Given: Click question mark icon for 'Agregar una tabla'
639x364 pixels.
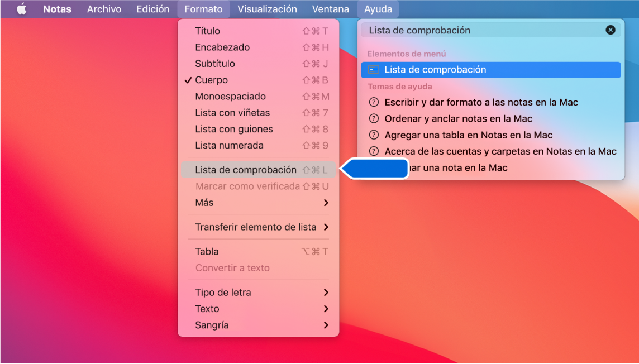Looking at the screenshot, I should tap(373, 135).
